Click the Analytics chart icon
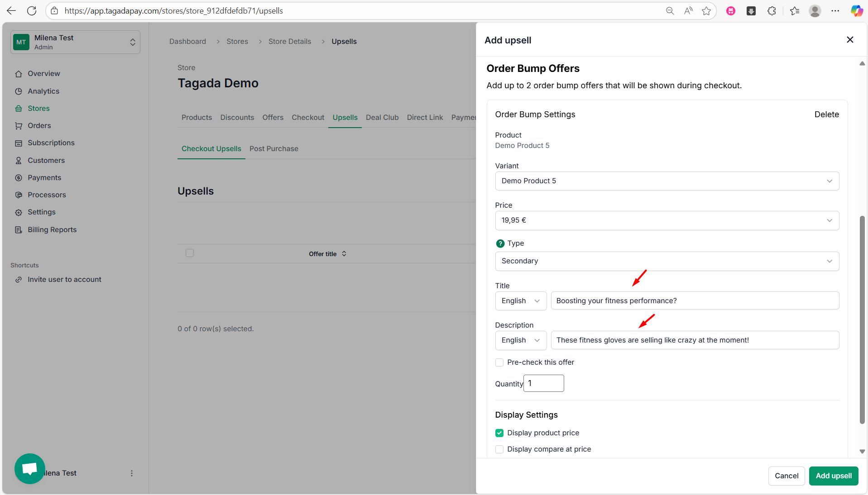 click(x=19, y=91)
